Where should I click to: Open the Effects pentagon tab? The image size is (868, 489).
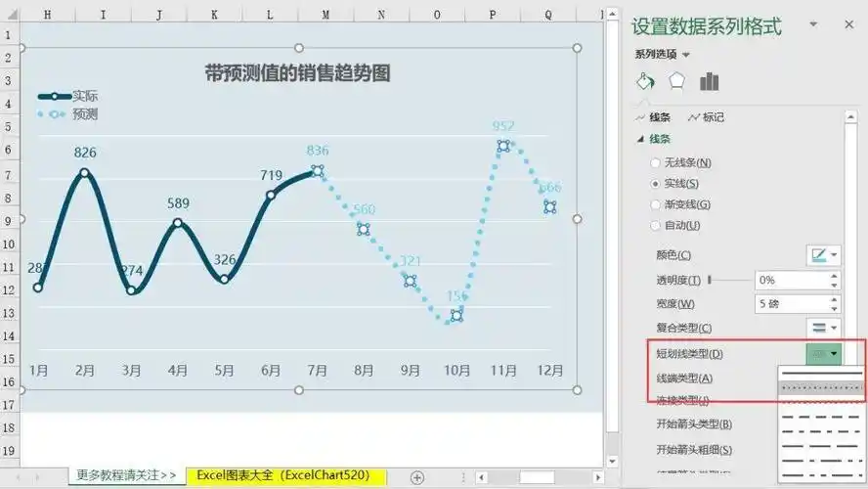tap(676, 81)
